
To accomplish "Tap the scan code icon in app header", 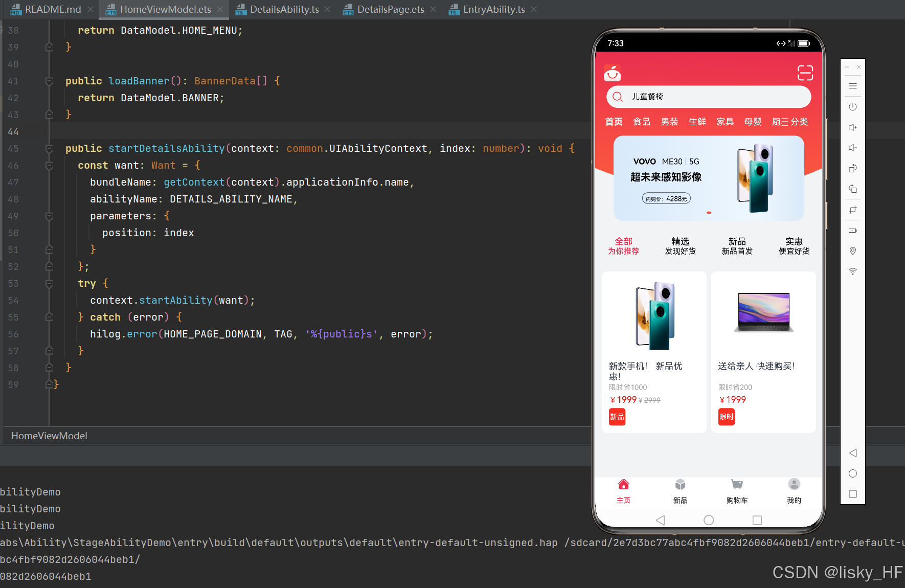I will [x=805, y=73].
